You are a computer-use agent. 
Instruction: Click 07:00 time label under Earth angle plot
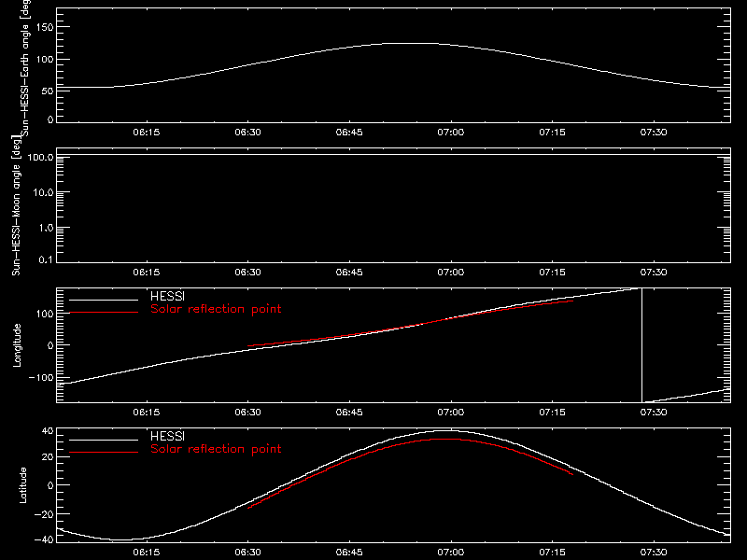451,133
